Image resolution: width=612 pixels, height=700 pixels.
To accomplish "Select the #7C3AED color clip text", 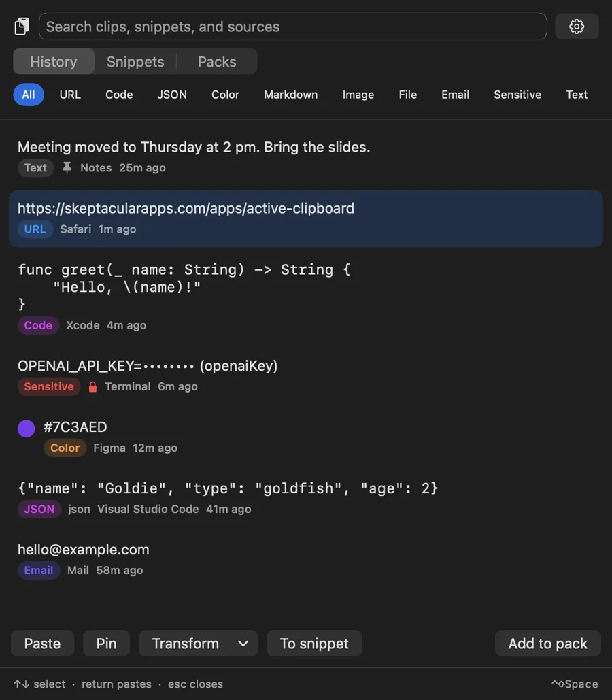I will coord(75,427).
